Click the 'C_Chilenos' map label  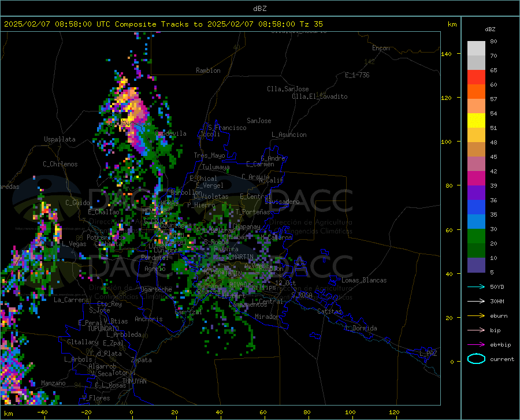(x=60, y=164)
